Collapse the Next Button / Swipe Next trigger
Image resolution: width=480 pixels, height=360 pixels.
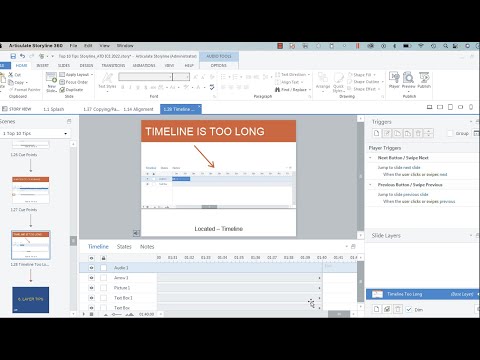(x=370, y=158)
